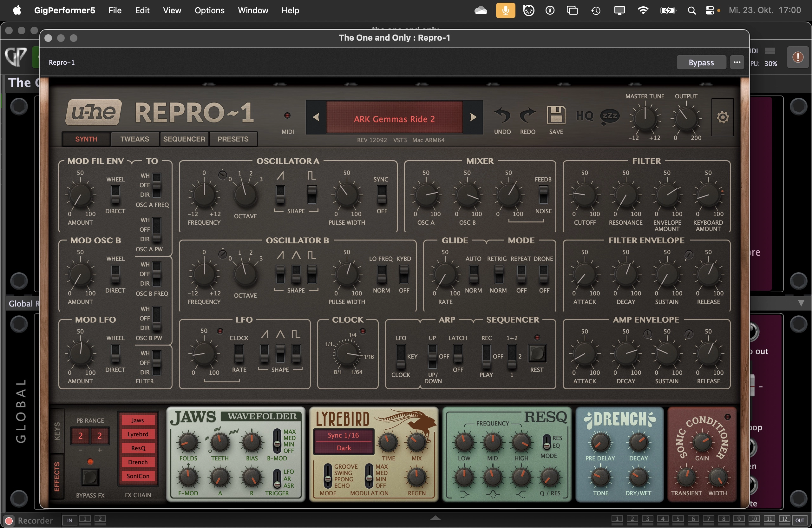Expand the bottom panel up arrow
The width and height of the screenshot is (812, 528).
click(435, 518)
